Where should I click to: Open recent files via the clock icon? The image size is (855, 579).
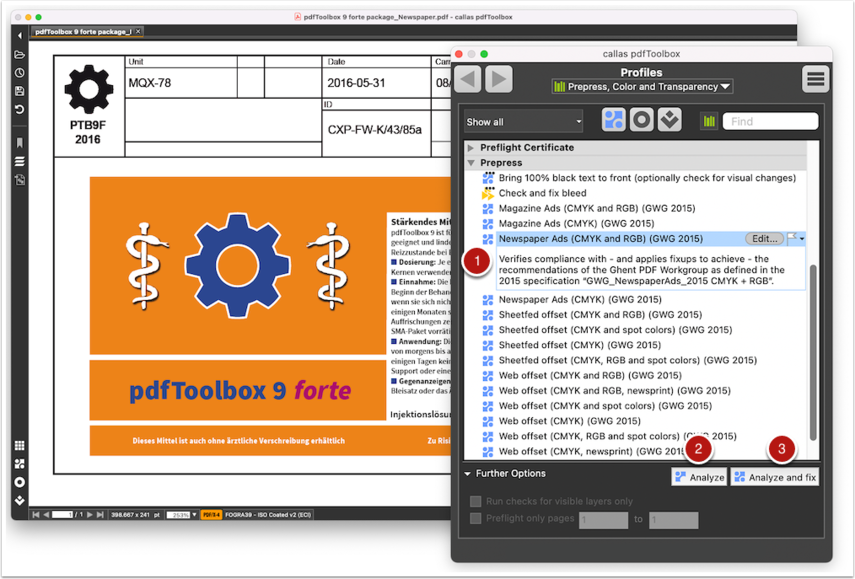point(20,73)
